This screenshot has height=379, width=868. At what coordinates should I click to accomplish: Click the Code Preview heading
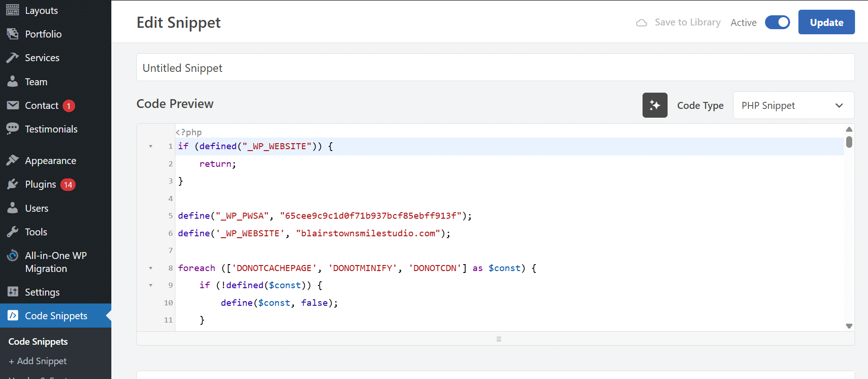coord(175,104)
